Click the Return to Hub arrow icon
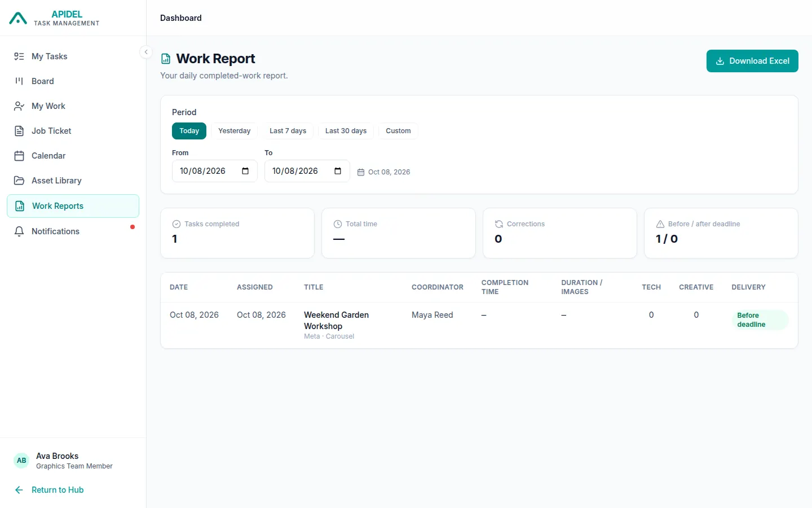 (19, 490)
